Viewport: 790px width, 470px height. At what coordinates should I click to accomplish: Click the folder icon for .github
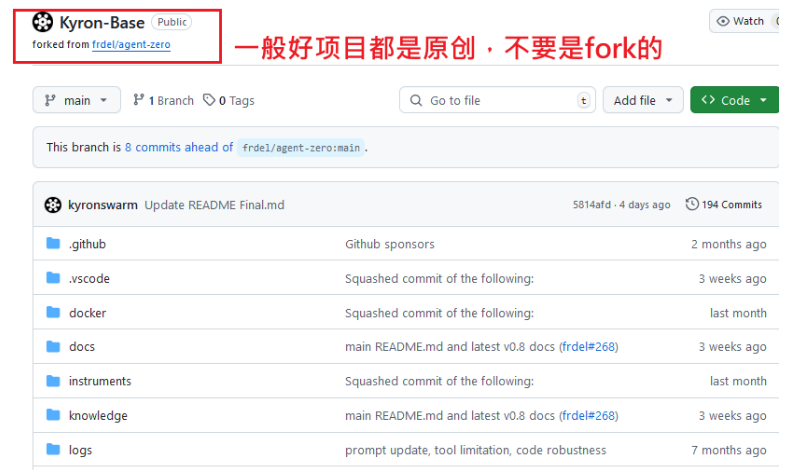click(x=53, y=243)
